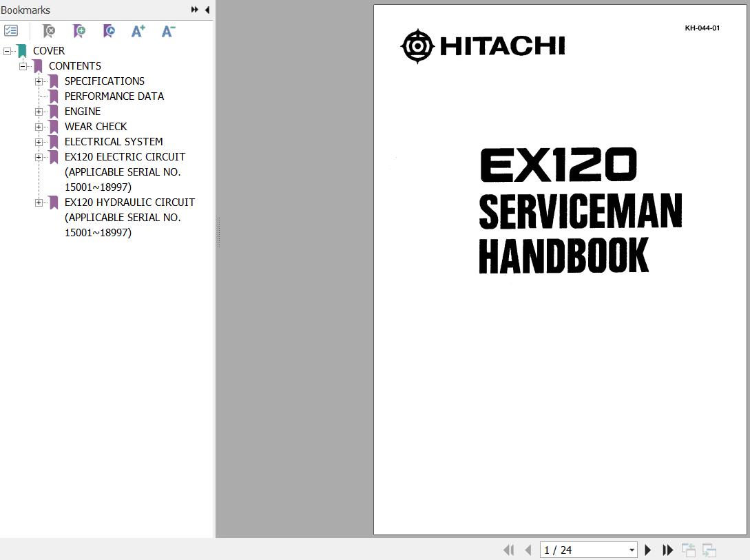Image resolution: width=750 pixels, height=560 pixels.
Task: Click the panel splitter handle between bookmarks and page
Action: coord(218,232)
